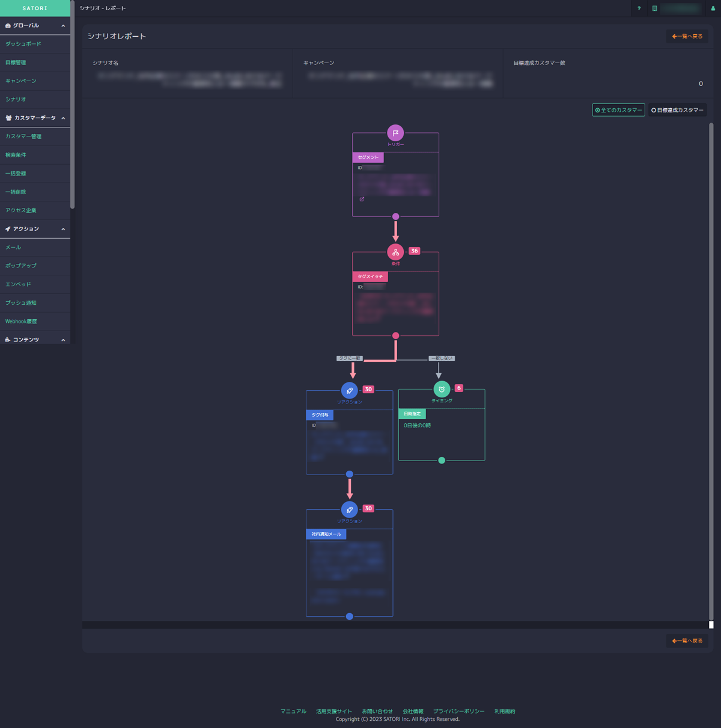This screenshot has height=728, width=721.
Task: Open the user account profile icon
Action: click(x=713, y=8)
